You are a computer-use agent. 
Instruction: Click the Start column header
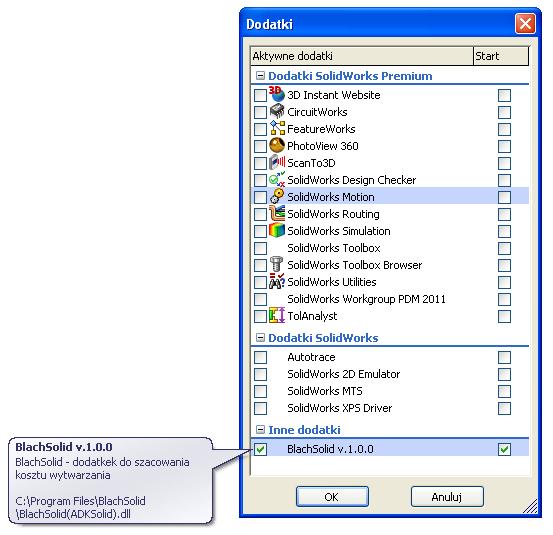tap(501, 56)
